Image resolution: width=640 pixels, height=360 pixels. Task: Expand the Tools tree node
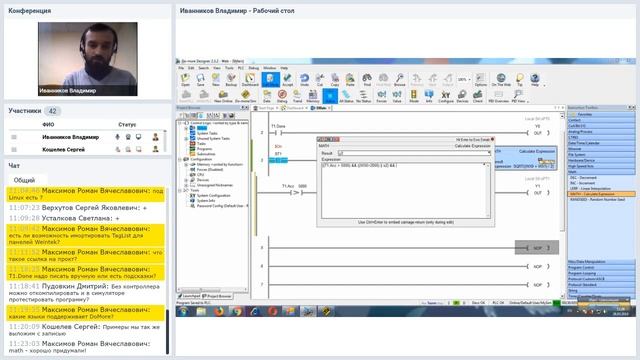coord(180,190)
